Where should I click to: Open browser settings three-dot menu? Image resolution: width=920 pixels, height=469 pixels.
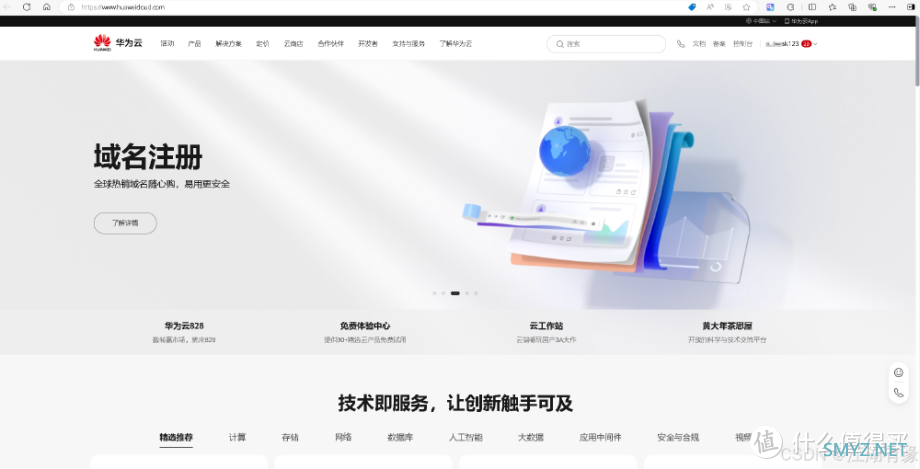click(x=892, y=7)
